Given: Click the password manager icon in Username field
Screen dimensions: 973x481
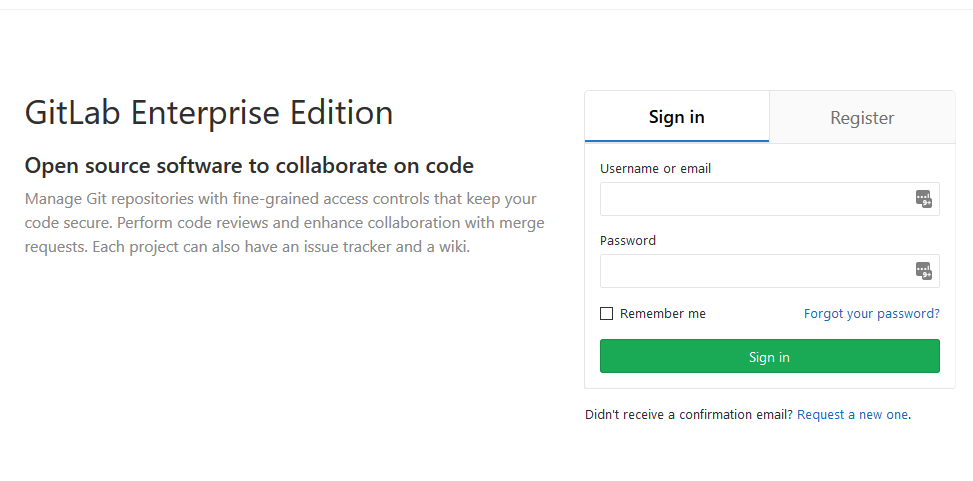Looking at the screenshot, I should click(x=924, y=199).
